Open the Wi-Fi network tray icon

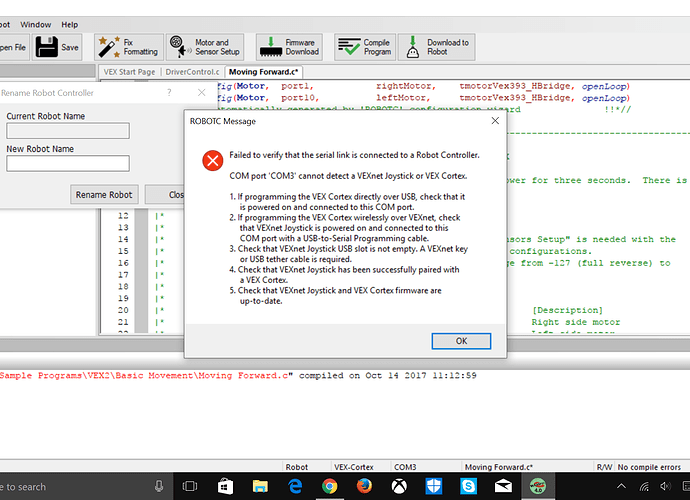click(644, 486)
